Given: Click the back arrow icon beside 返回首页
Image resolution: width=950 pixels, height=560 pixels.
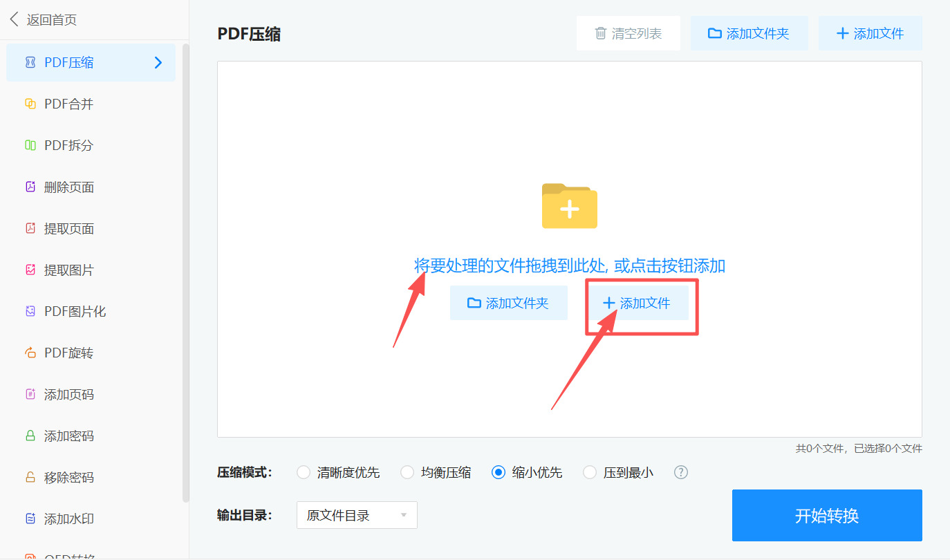Looking at the screenshot, I should [x=15, y=19].
